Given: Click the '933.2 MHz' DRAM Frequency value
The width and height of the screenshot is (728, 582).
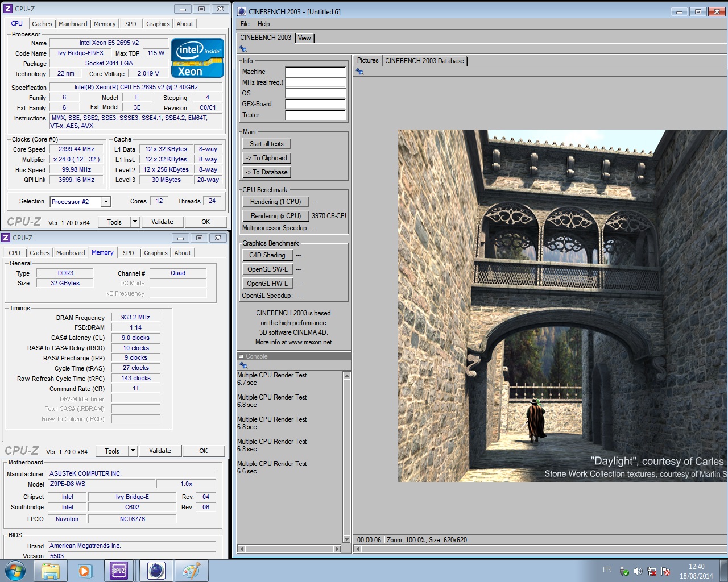Looking at the screenshot, I should pos(135,318).
